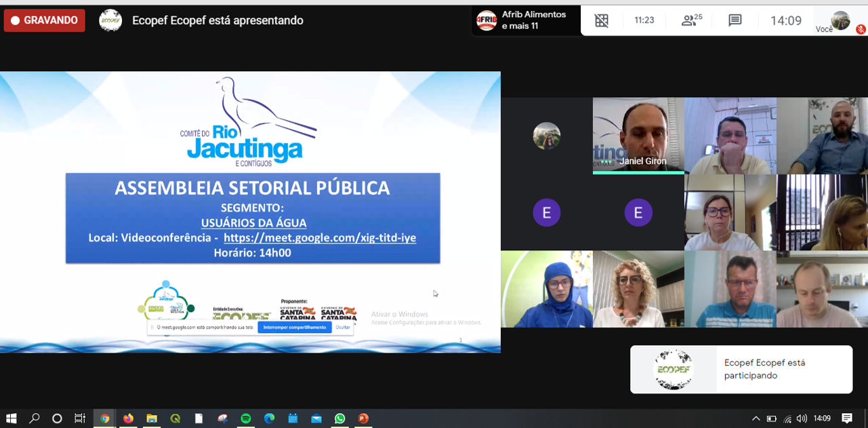Open the volume control in the tray
The image size is (868, 428).
(x=802, y=419)
